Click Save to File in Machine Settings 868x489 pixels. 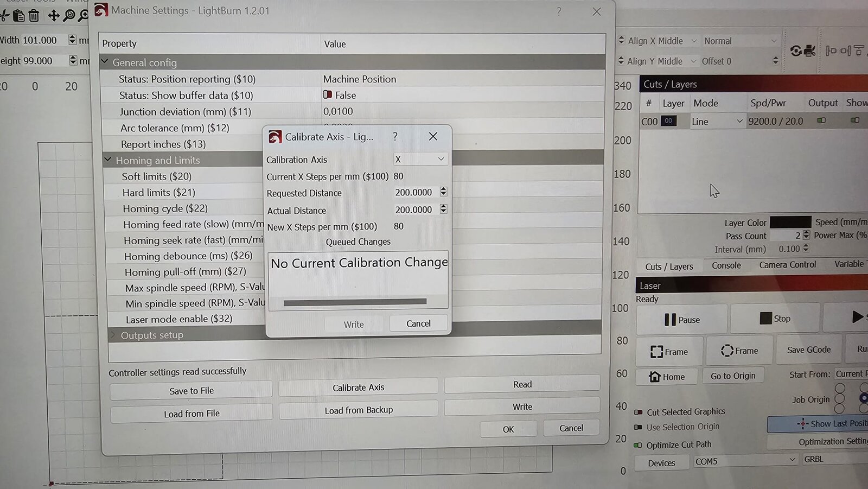191,391
